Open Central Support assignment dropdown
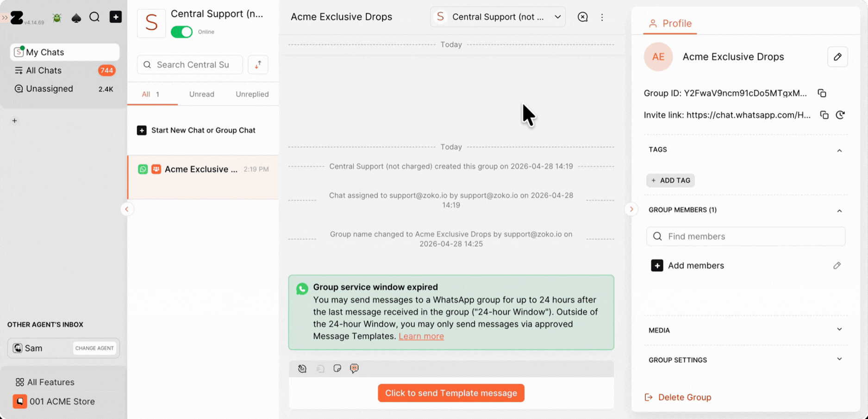The image size is (868, 419). [x=498, y=17]
